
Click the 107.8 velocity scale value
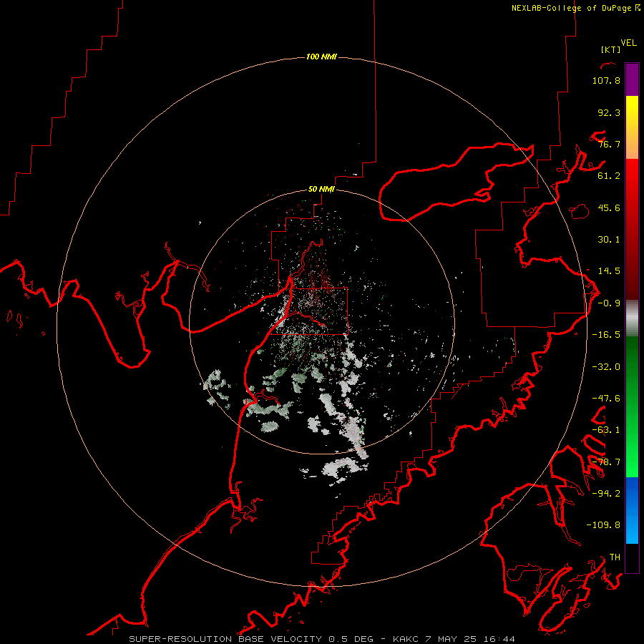[606, 80]
